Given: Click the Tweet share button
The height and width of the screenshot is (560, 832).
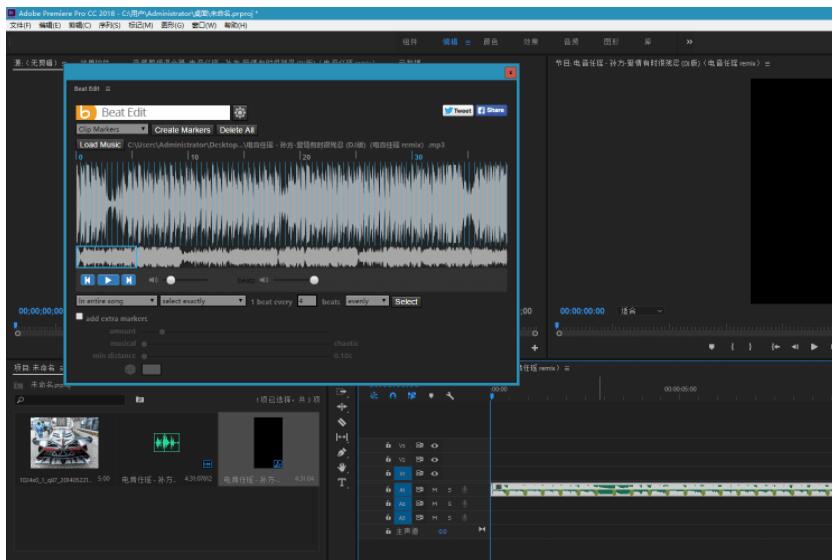Looking at the screenshot, I should (x=458, y=110).
